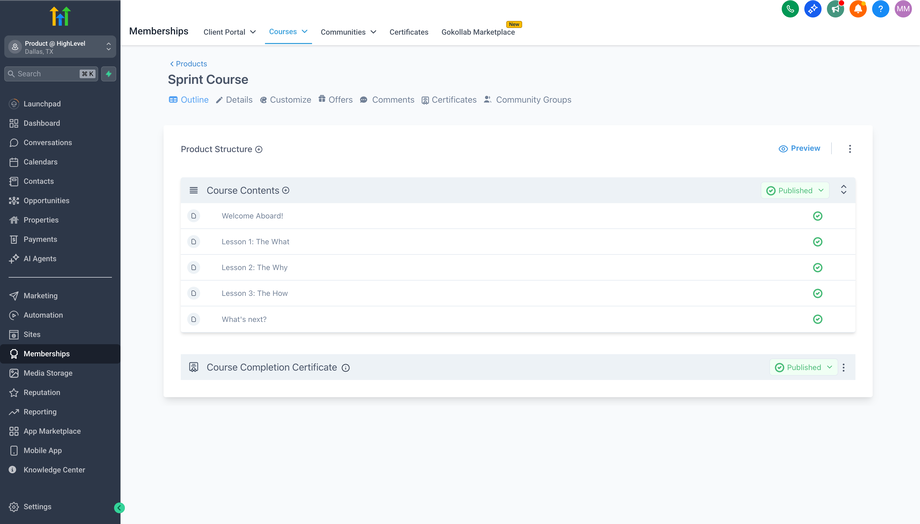Expand the Communities dropdown menu
Viewport: 920px width, 524px height.
point(348,32)
